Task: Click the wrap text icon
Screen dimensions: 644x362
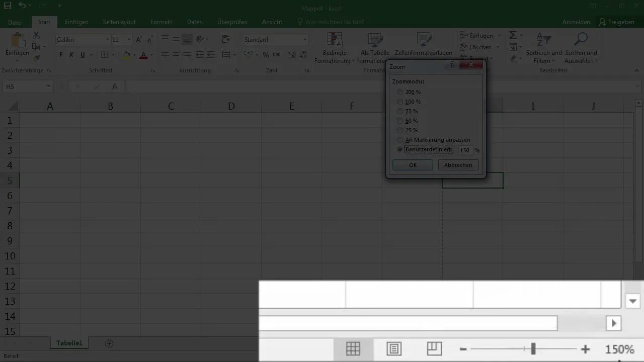Action: pyautogui.click(x=225, y=39)
